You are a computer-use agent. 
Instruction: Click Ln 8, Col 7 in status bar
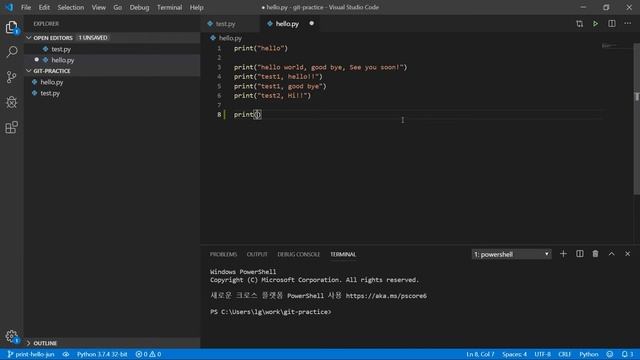(480, 354)
